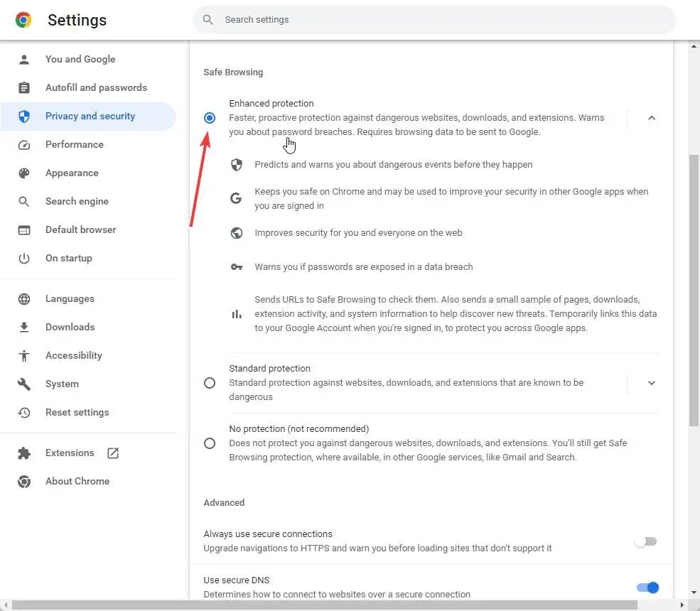Viewport: 700px width, 611px height.
Task: Click the Safe Browsing section heading
Action: tap(233, 72)
